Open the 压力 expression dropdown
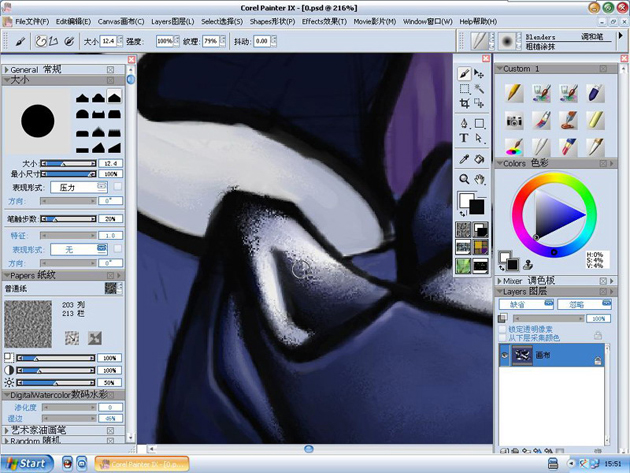Image resolution: width=630 pixels, height=473 pixels. pyautogui.click(x=79, y=187)
